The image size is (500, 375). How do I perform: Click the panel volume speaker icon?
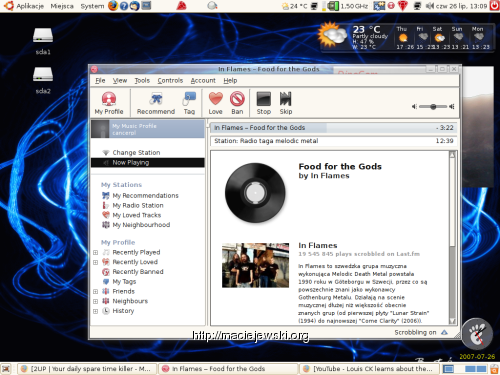[430, 6]
